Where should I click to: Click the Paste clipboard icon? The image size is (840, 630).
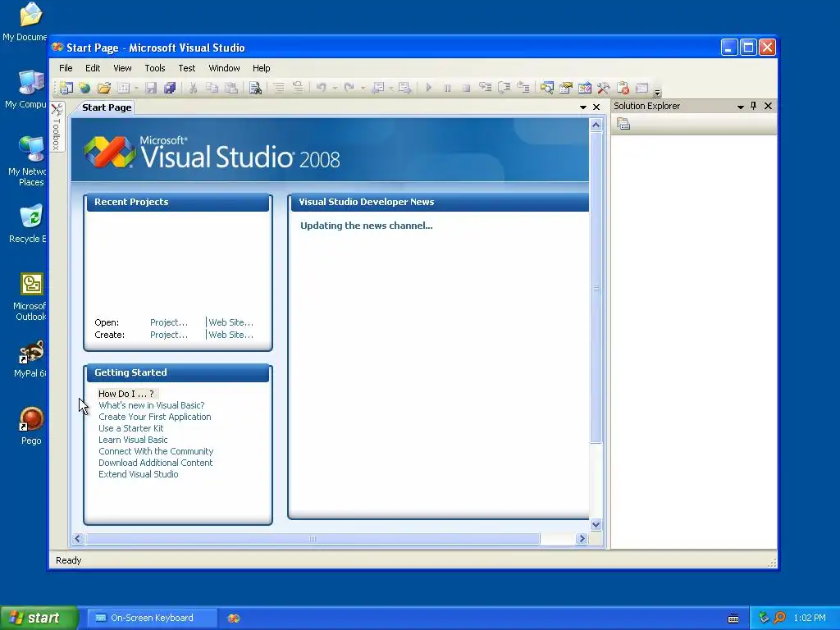coord(231,88)
